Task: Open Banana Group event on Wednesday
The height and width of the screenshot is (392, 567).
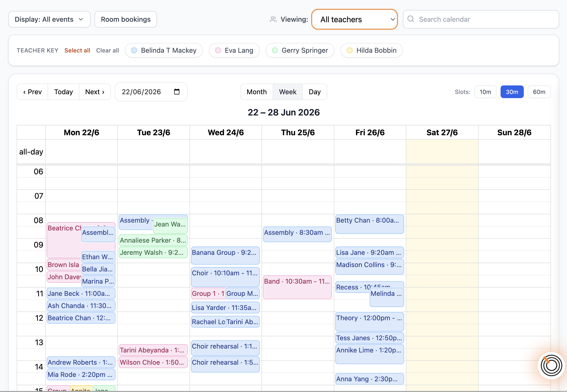Action: (x=225, y=256)
